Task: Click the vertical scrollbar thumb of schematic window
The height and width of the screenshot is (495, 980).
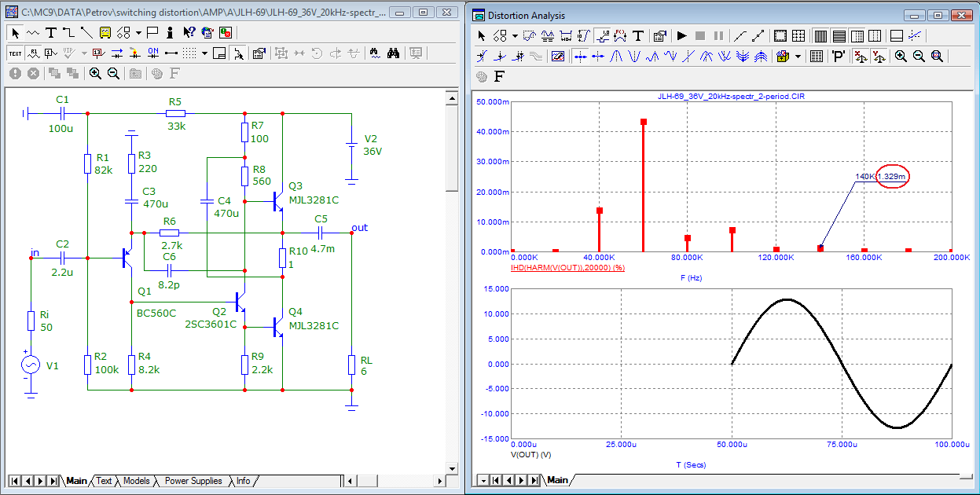Action: click(451, 147)
